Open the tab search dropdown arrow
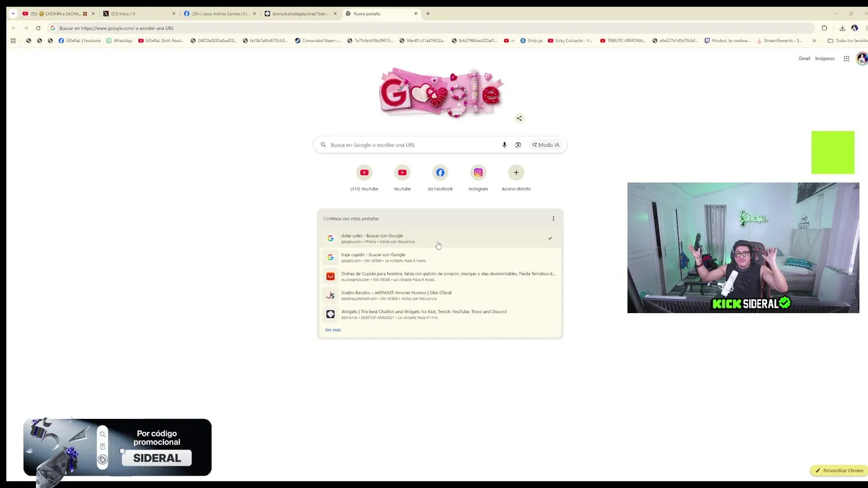The height and width of the screenshot is (488, 868). tap(12, 14)
